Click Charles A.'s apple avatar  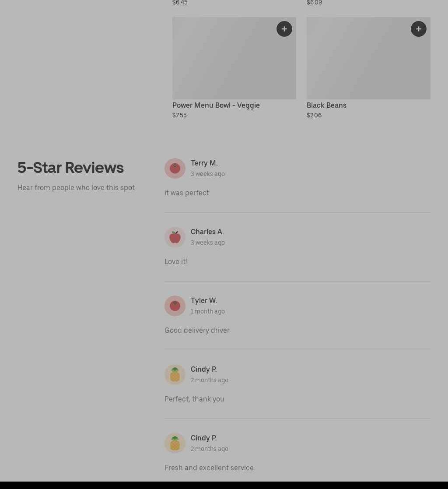pyautogui.click(x=175, y=237)
